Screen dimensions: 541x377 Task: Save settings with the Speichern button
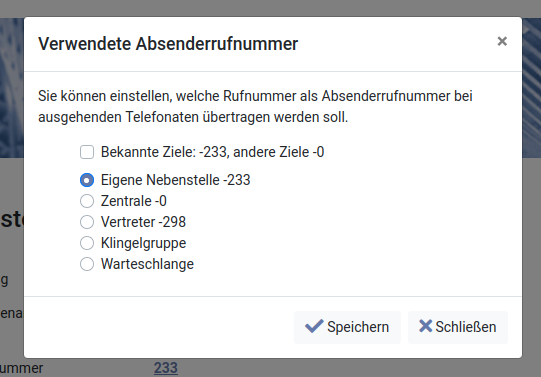347,327
